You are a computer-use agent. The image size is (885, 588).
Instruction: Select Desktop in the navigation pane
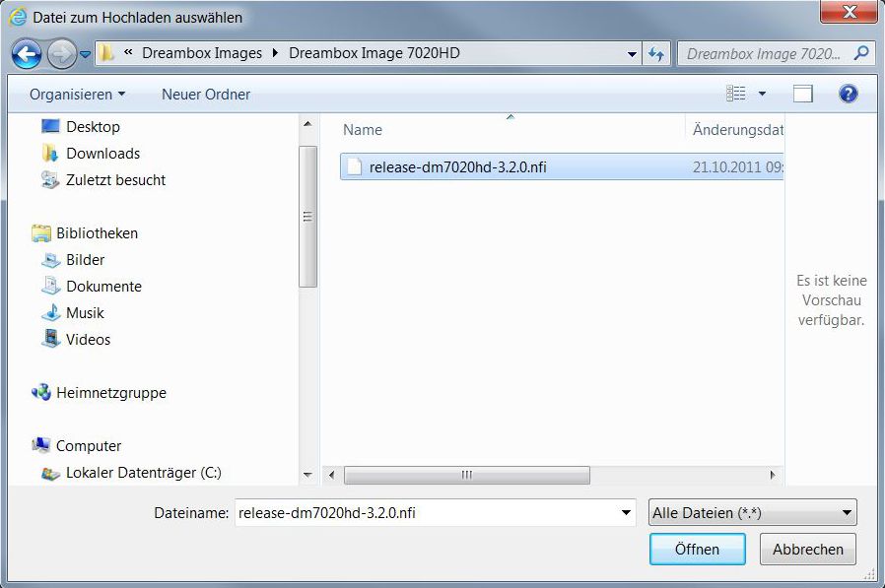pos(93,127)
